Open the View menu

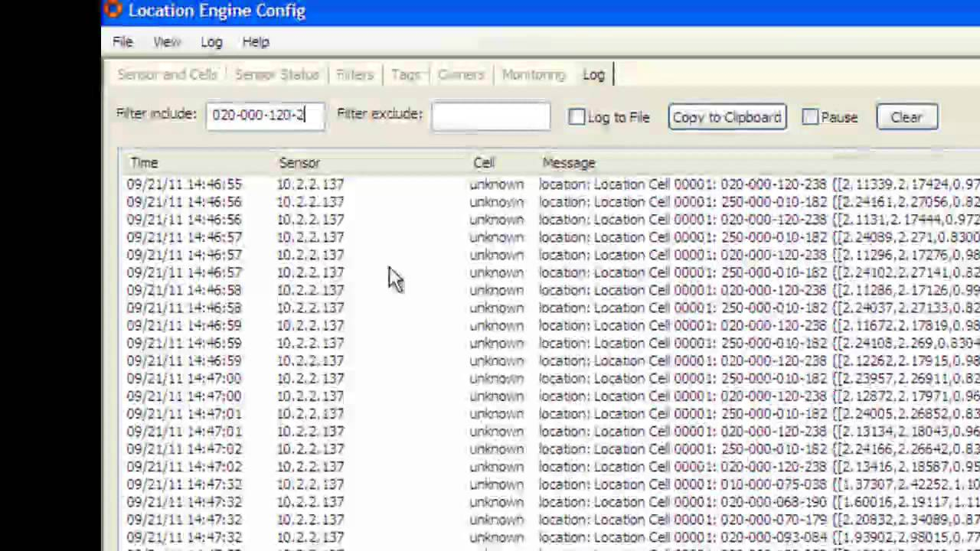[x=167, y=42]
